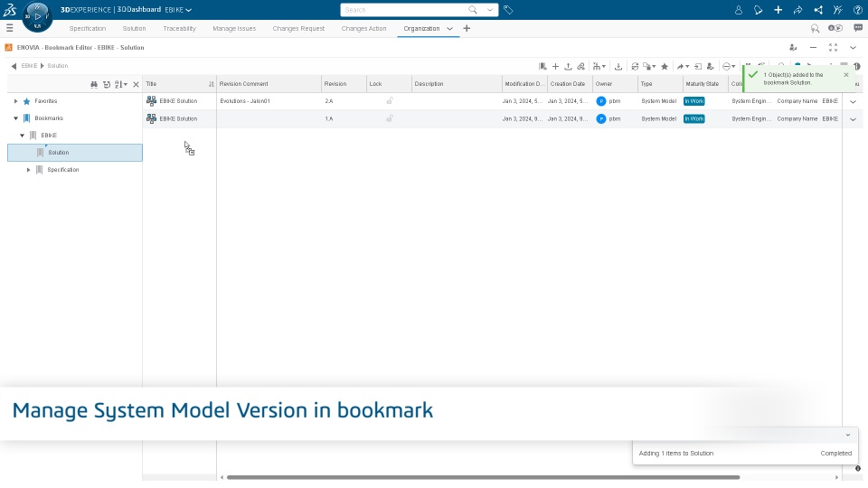
Task: Switch to the Traceability tab
Action: pos(179,28)
